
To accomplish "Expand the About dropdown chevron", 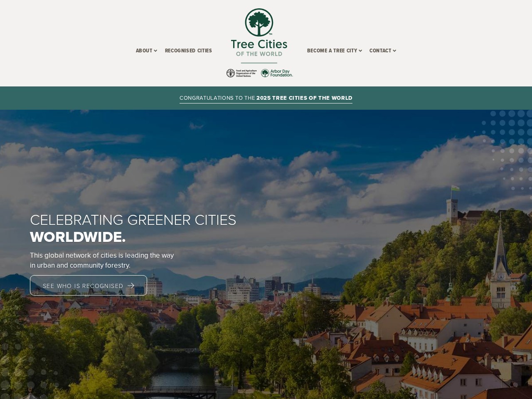I will pos(155,51).
